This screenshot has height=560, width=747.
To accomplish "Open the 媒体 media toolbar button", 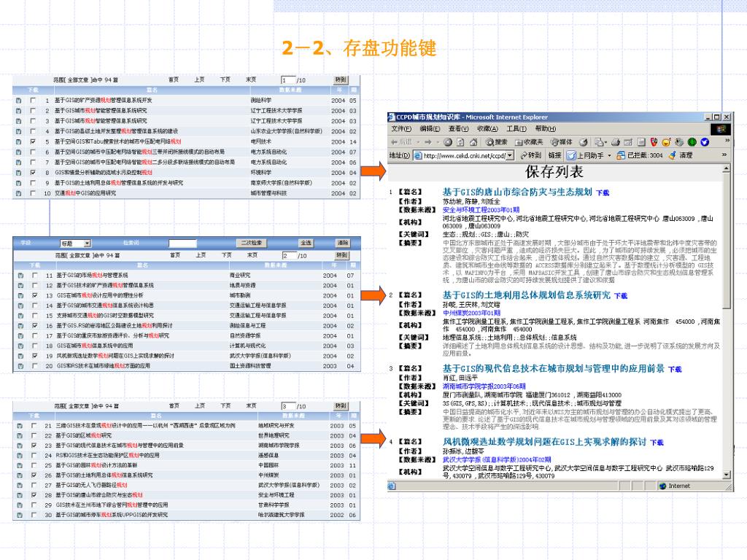I will tap(562, 142).
